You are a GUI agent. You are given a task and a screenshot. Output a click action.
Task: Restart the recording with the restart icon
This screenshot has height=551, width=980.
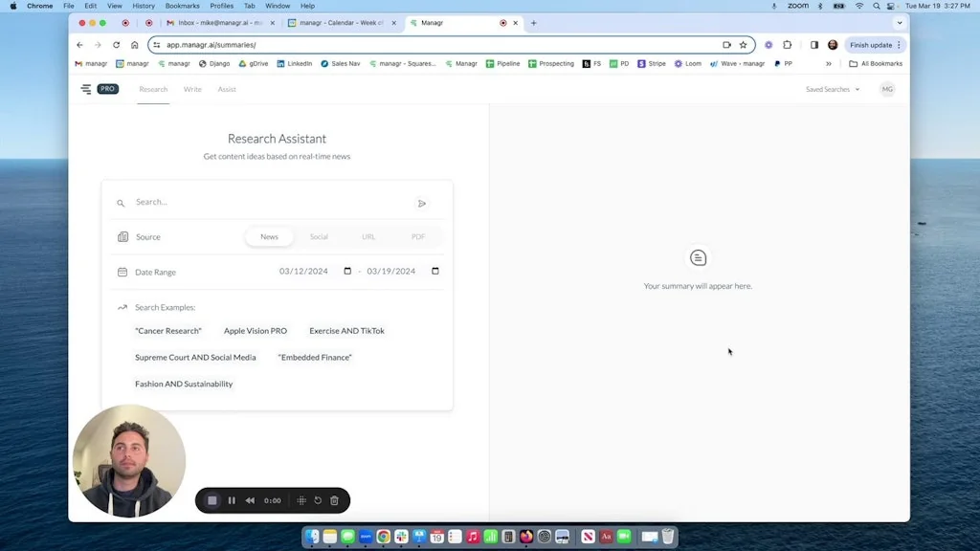318,500
